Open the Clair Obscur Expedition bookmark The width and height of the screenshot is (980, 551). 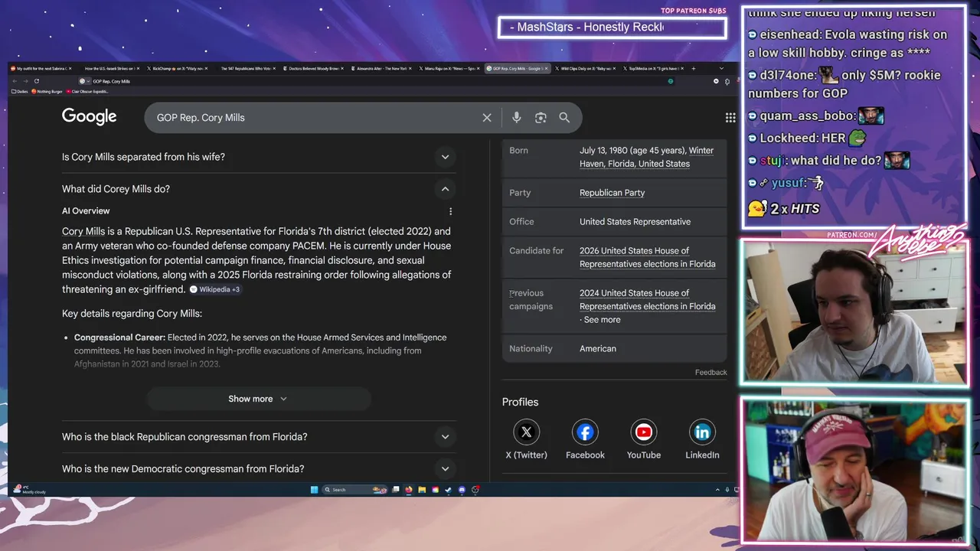[87, 91]
